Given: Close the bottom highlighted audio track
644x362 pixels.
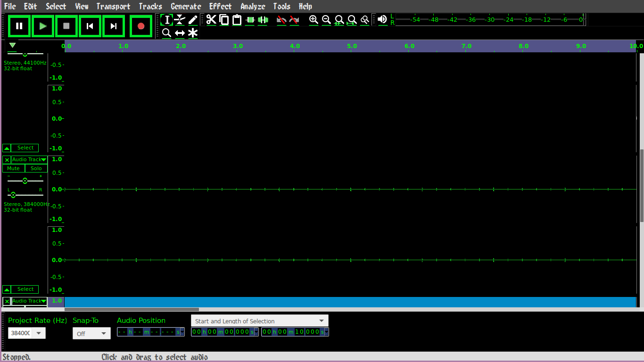Looking at the screenshot, I should [7, 301].
